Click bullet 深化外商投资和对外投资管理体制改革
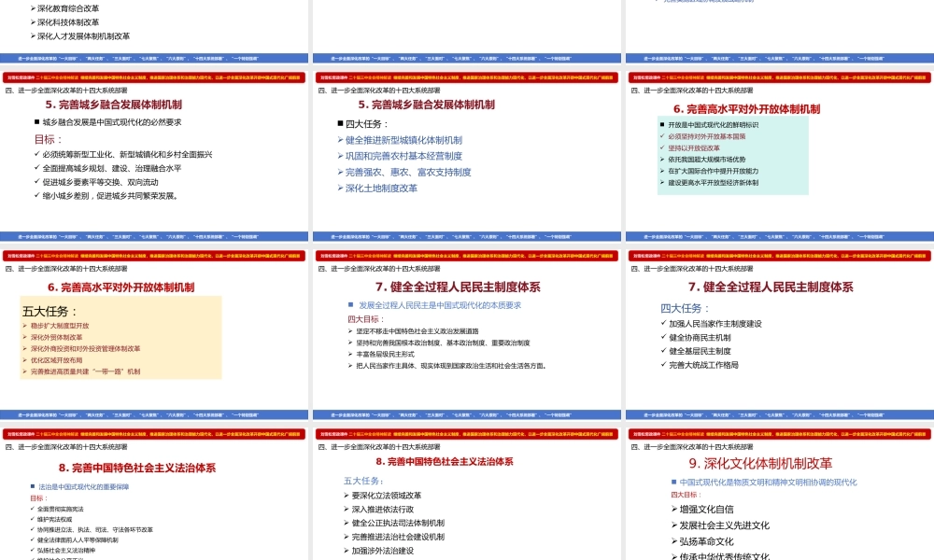The width and height of the screenshot is (934, 560). (x=85, y=349)
